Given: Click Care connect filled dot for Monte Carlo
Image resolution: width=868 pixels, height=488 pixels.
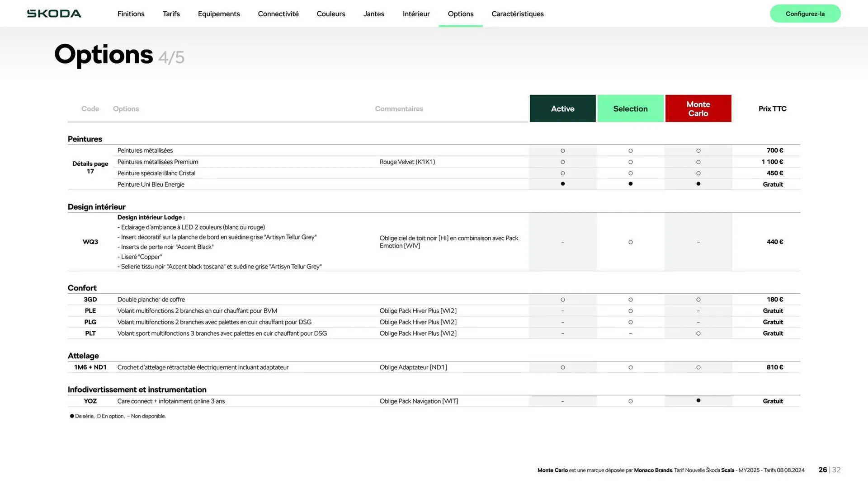Looking at the screenshot, I should (x=698, y=401).
